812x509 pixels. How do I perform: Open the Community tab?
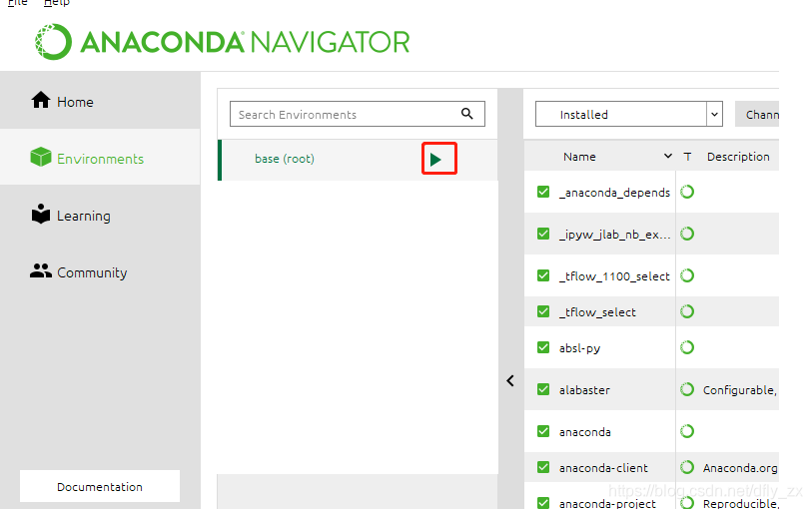[100, 271]
